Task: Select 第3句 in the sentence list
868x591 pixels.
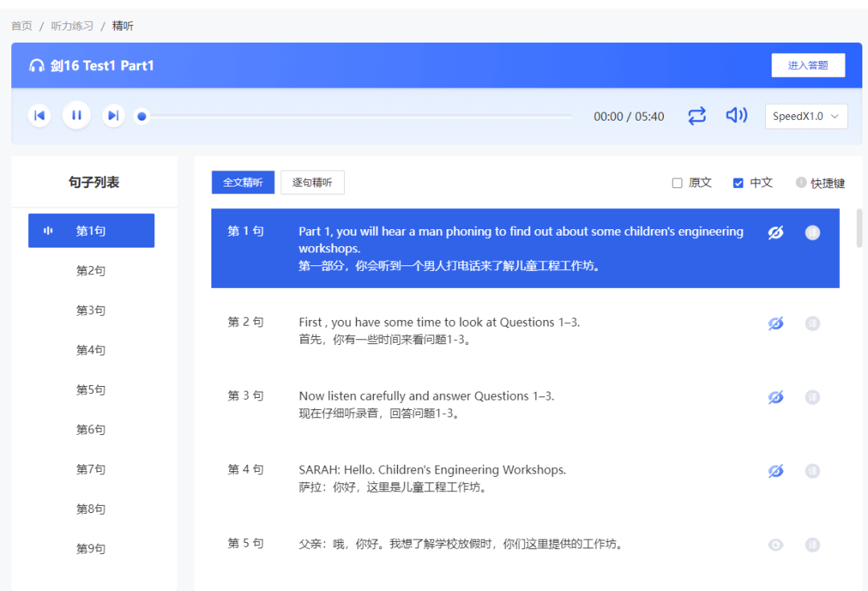Action: click(91, 310)
